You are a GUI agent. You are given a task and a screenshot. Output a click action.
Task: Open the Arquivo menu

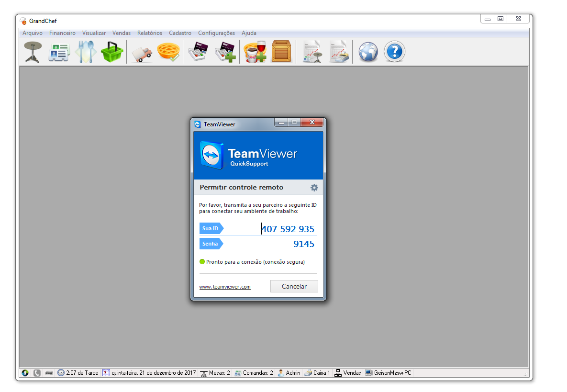pyautogui.click(x=33, y=33)
